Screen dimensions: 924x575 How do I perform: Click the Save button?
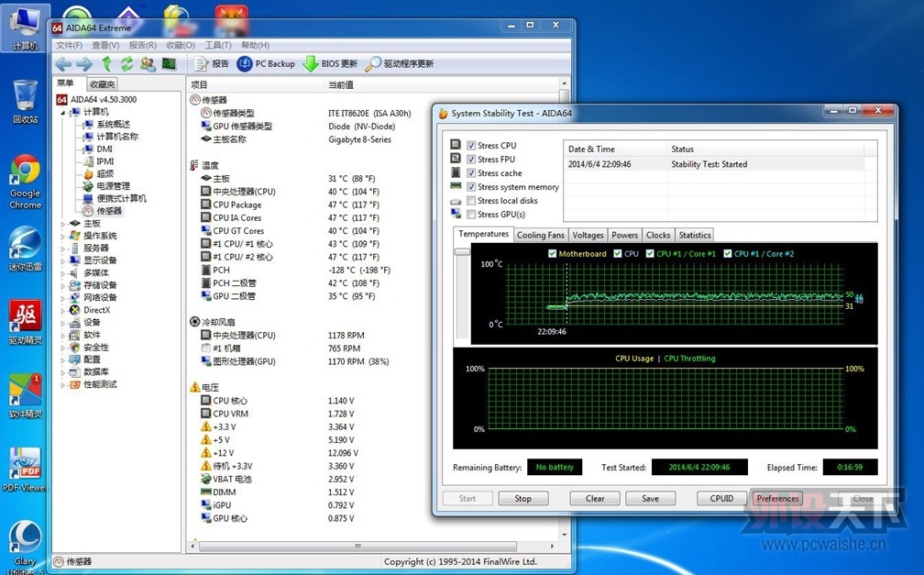tap(650, 499)
